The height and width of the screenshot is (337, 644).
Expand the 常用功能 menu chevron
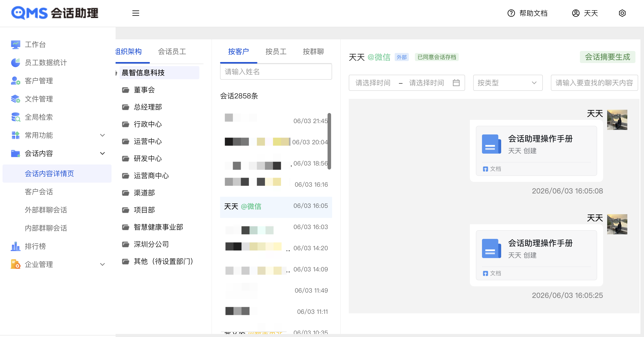click(x=102, y=135)
